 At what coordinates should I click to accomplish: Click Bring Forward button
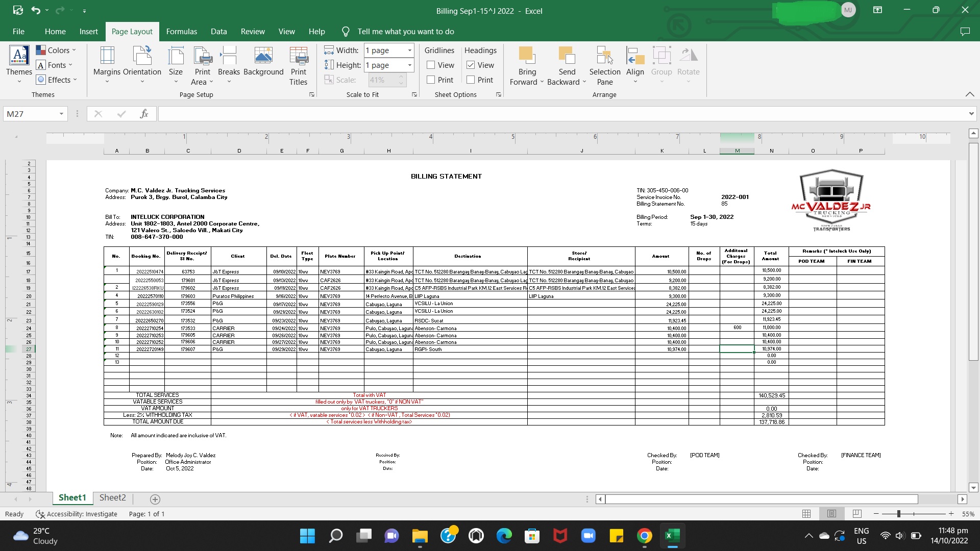click(527, 65)
